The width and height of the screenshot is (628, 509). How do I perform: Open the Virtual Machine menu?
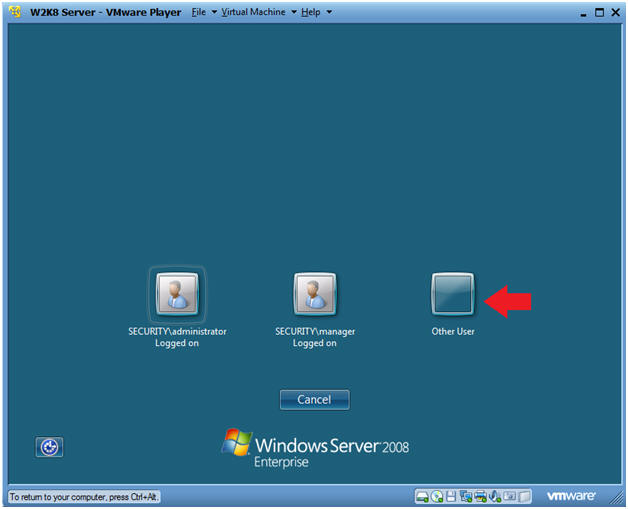(x=253, y=12)
